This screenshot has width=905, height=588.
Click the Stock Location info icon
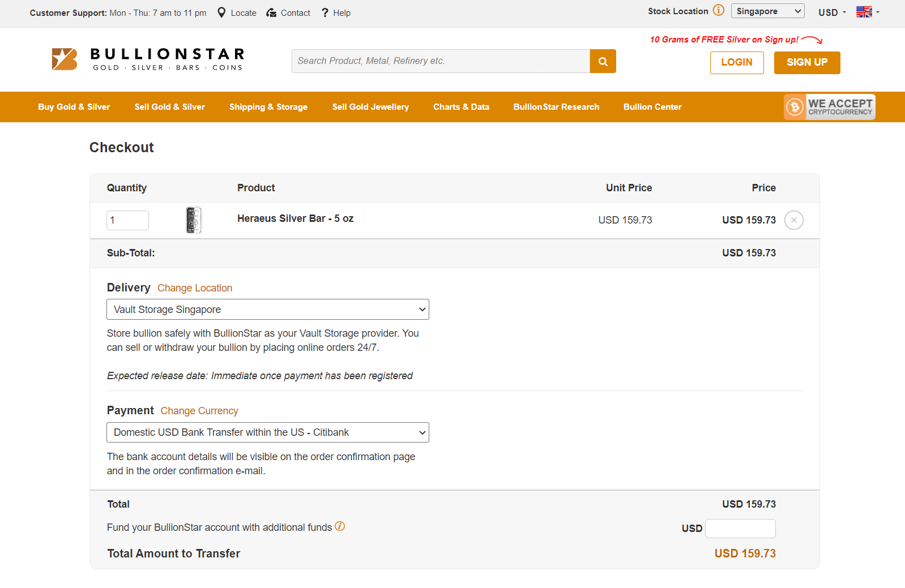pyautogui.click(x=719, y=10)
